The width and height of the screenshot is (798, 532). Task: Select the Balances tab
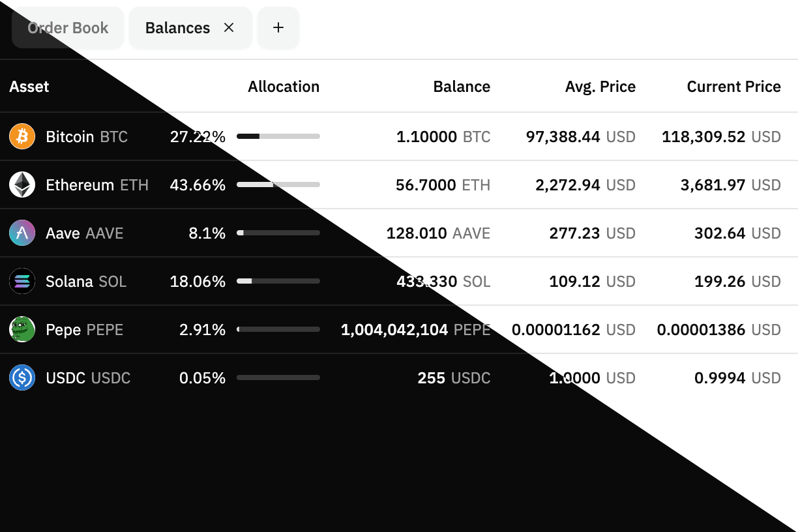[177, 28]
